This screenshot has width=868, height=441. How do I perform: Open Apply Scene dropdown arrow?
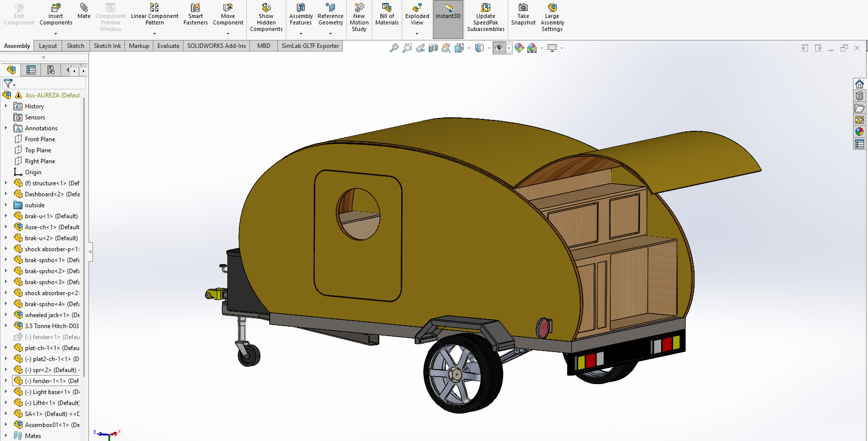(x=542, y=48)
